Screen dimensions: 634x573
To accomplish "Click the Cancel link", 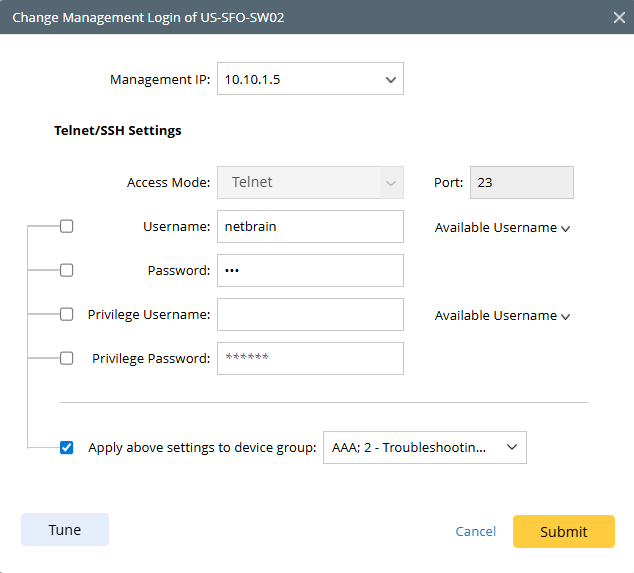I will (475, 532).
